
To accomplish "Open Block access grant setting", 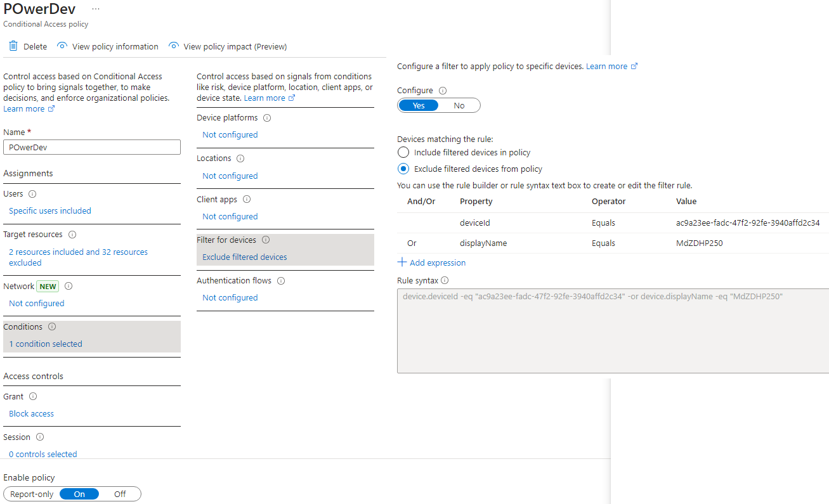I will pos(32,414).
